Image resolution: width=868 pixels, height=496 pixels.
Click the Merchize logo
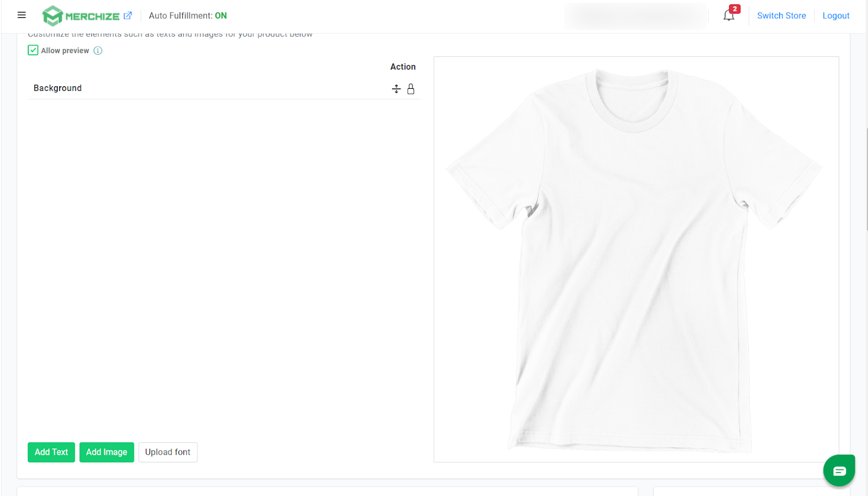[81, 16]
